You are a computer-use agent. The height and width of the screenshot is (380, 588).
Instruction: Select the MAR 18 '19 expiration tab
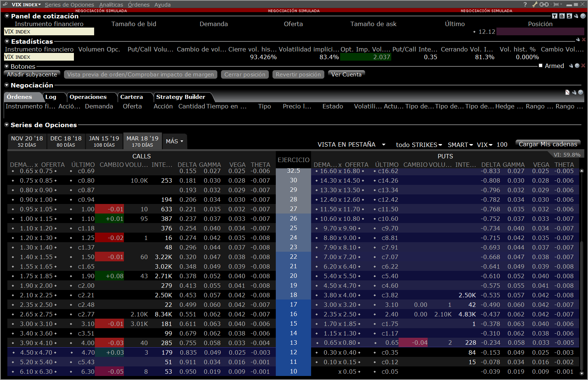coord(142,141)
